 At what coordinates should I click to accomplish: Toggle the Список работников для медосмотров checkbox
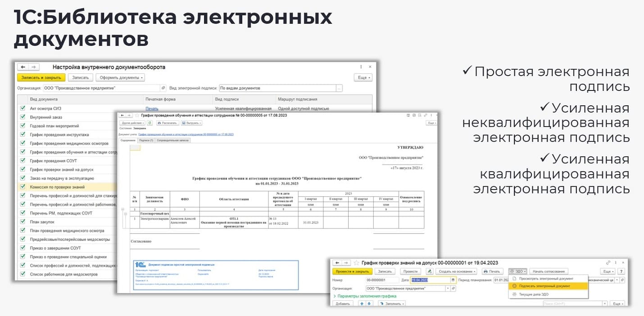coord(23,274)
